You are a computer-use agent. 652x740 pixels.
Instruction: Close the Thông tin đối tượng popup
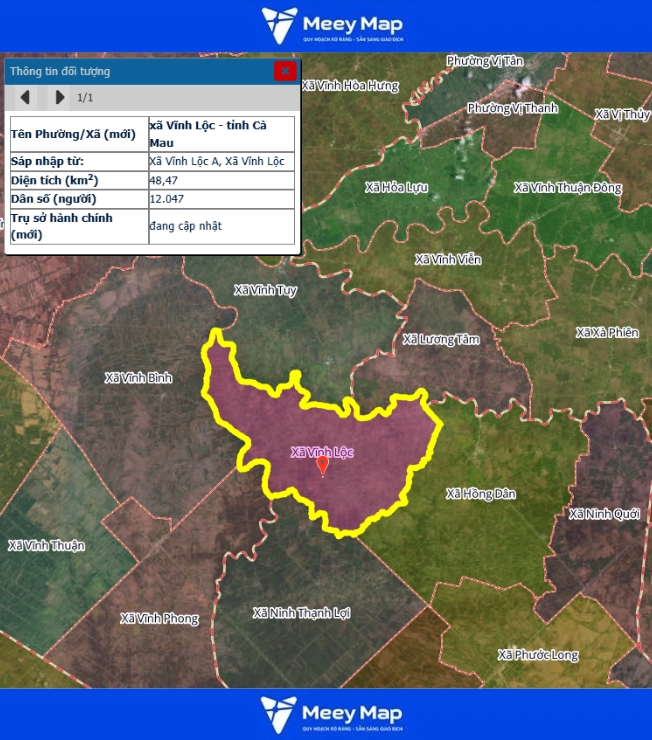285,71
